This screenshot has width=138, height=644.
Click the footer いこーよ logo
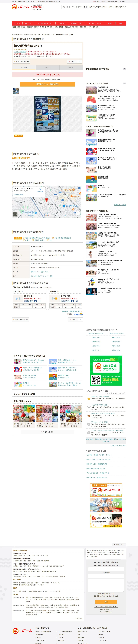point(23,631)
